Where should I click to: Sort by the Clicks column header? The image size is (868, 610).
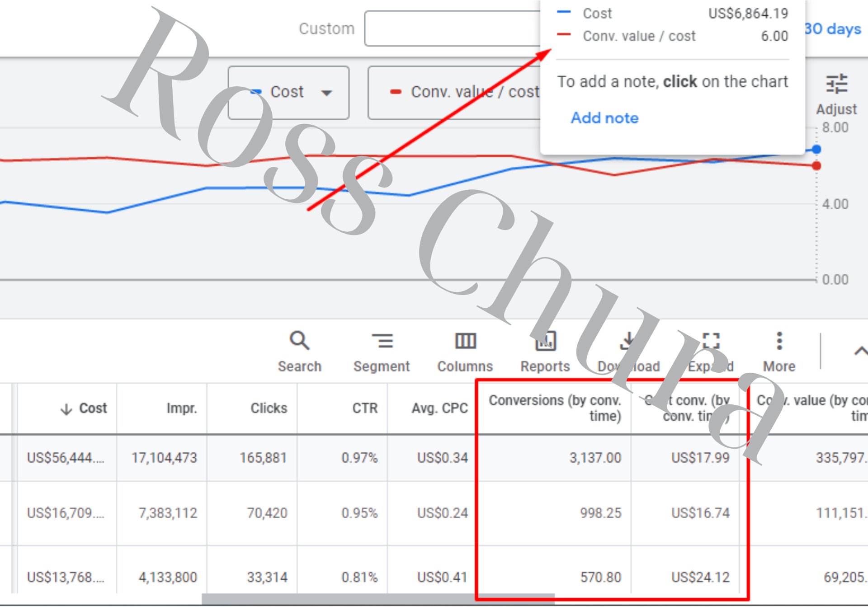(x=269, y=408)
